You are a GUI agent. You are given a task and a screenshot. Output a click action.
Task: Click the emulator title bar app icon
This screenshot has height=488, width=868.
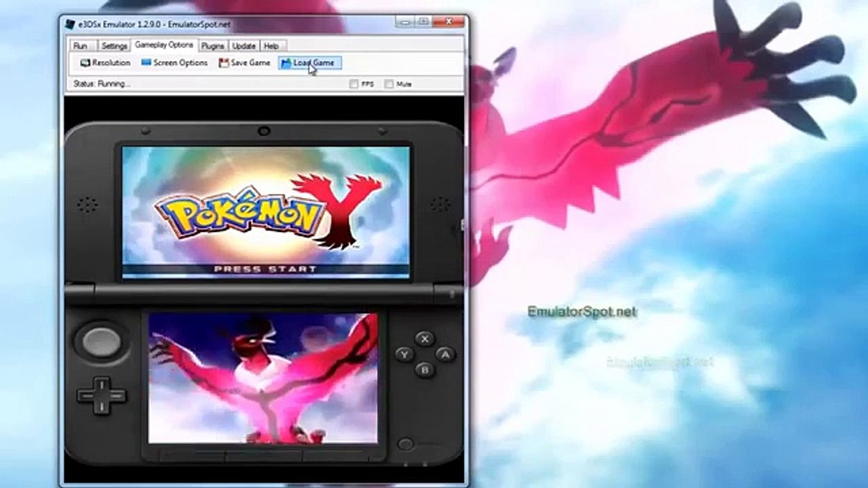pos(70,24)
